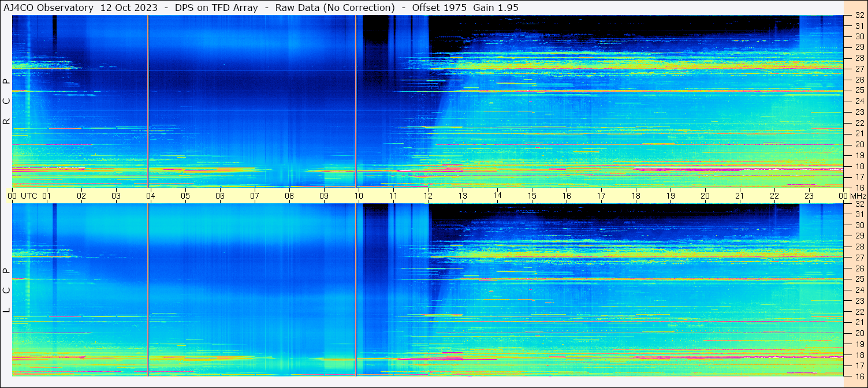
Task: Click the 16 MHz label on LCP panel
Action: click(858, 376)
